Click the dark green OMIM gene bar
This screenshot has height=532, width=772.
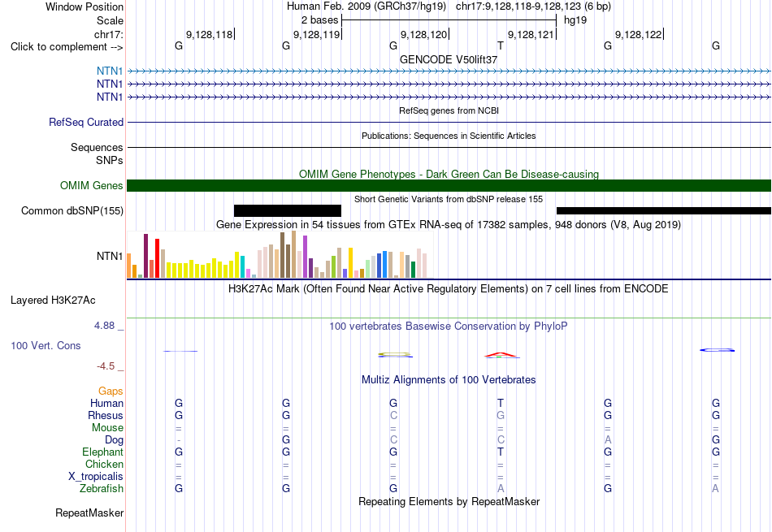coord(449,185)
